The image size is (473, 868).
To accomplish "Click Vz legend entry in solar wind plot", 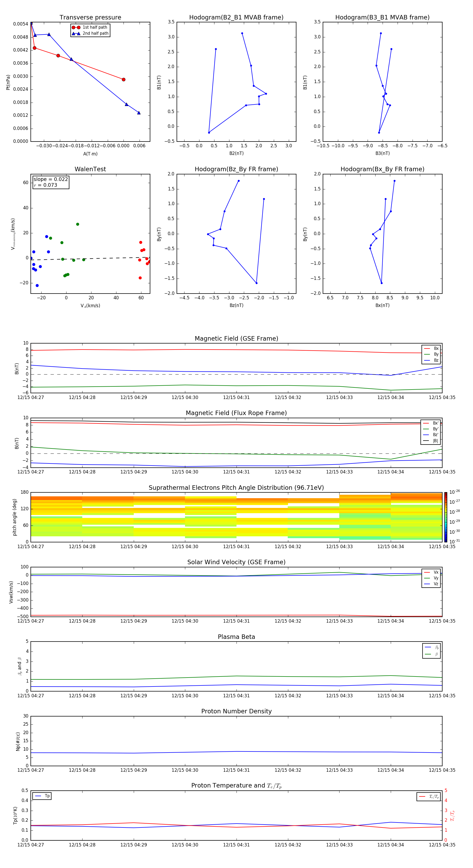I will point(431,584).
